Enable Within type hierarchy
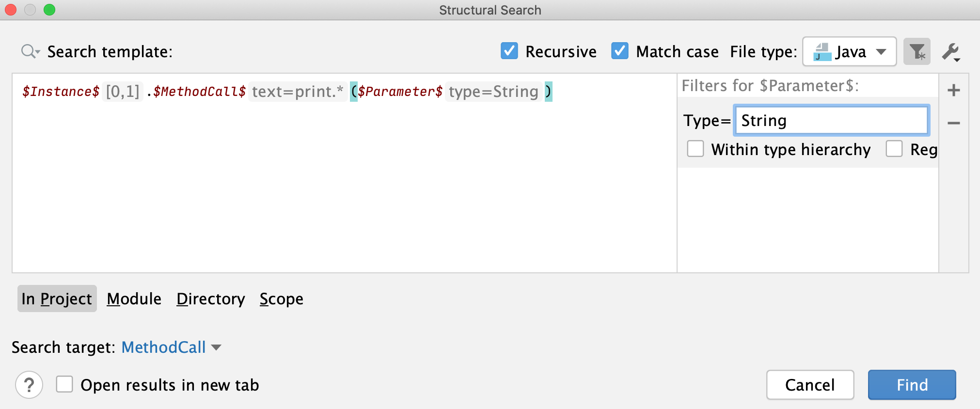The height and width of the screenshot is (409, 980). (x=695, y=149)
